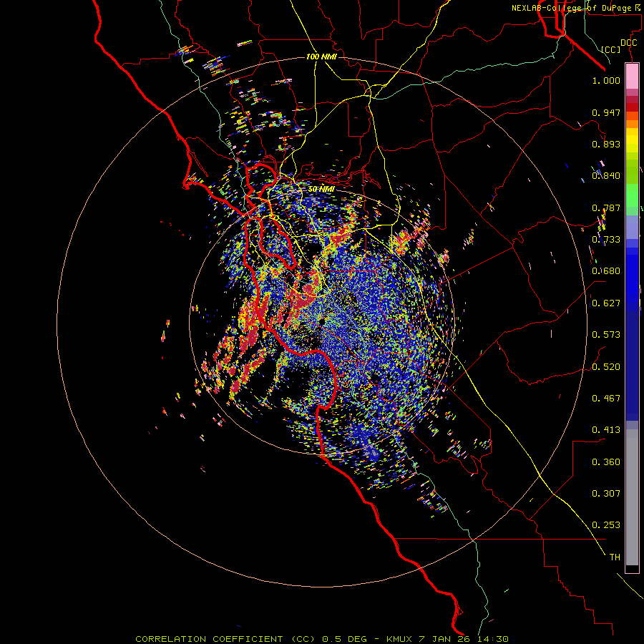Select the 0.307 value on the color scale
This screenshot has height=644, width=644.
tap(606, 494)
